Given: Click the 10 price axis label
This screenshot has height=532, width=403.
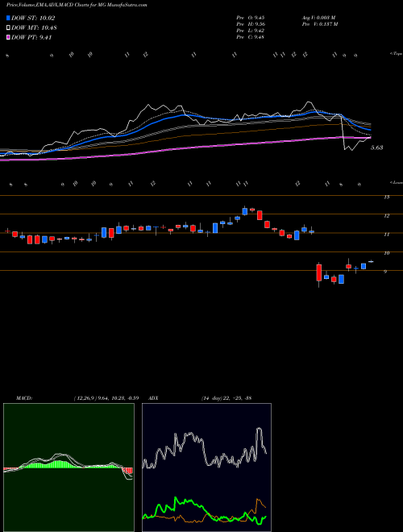Looking at the screenshot, I should coord(387,253).
